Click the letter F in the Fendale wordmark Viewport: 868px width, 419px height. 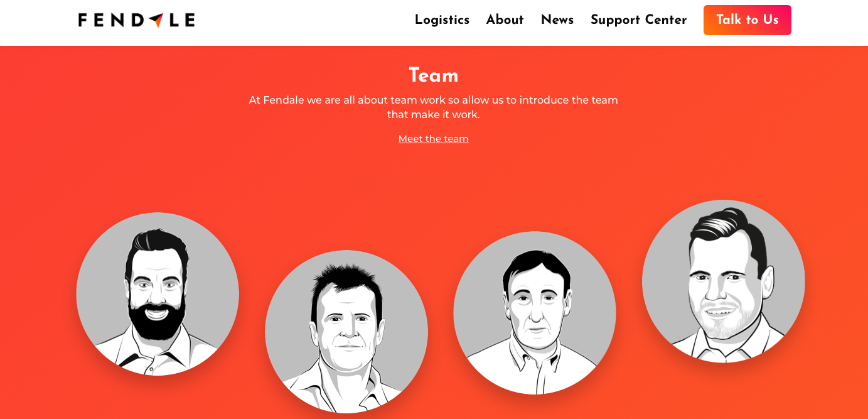click(x=82, y=20)
